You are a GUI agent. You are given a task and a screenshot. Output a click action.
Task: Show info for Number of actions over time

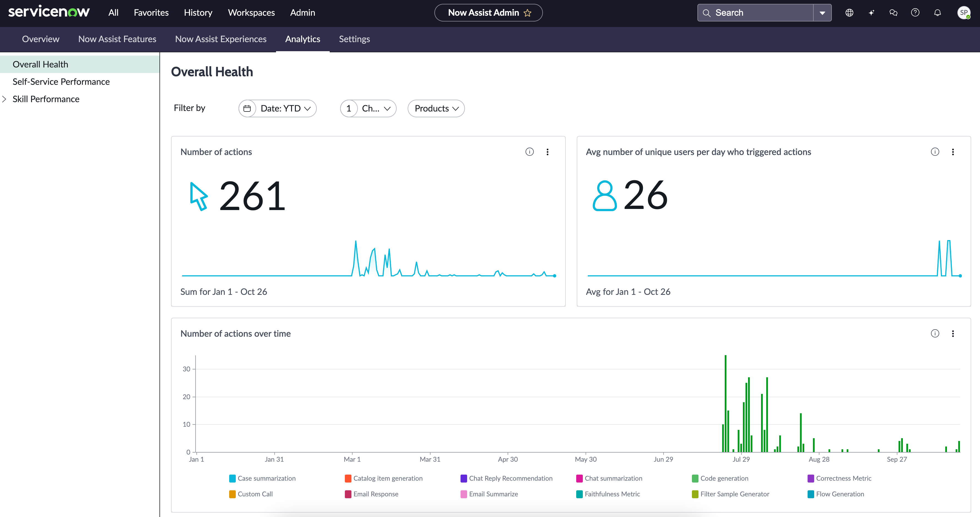tap(935, 333)
